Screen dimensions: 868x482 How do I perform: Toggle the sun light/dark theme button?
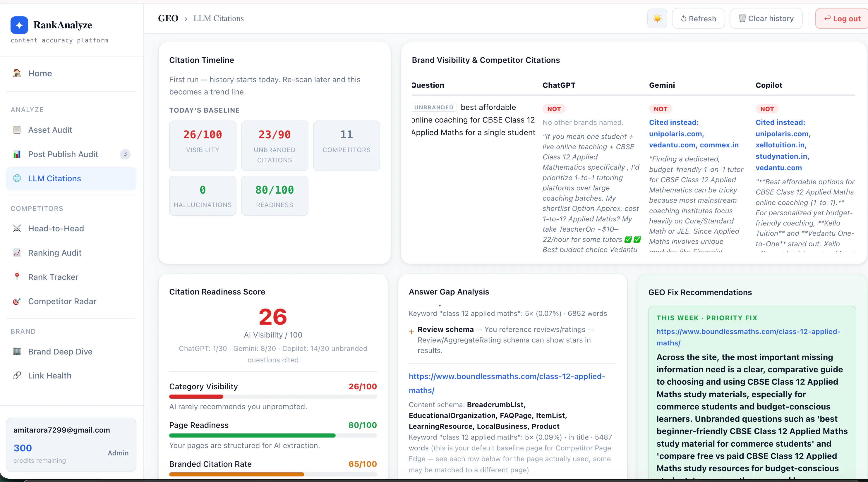[657, 18]
